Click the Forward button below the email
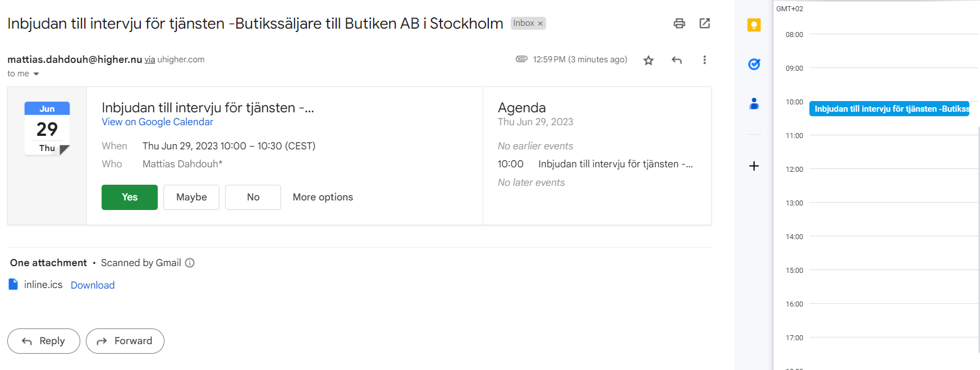This screenshot has height=370, width=980. (125, 341)
